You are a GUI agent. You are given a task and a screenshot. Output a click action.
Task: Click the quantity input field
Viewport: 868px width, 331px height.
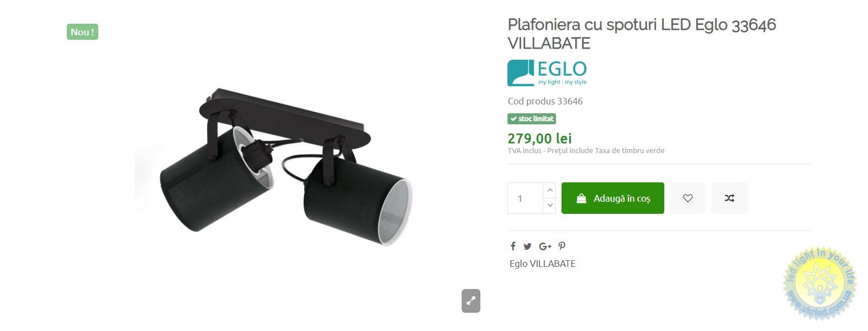click(526, 198)
